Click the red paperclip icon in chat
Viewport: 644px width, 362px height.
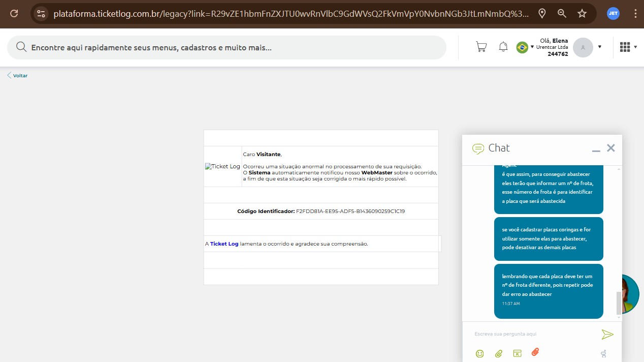coord(535,352)
